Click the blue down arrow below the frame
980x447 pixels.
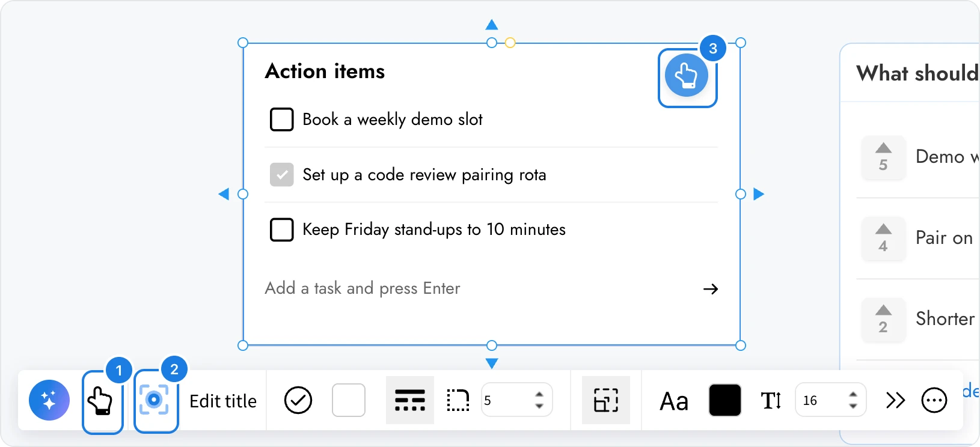pyautogui.click(x=492, y=363)
